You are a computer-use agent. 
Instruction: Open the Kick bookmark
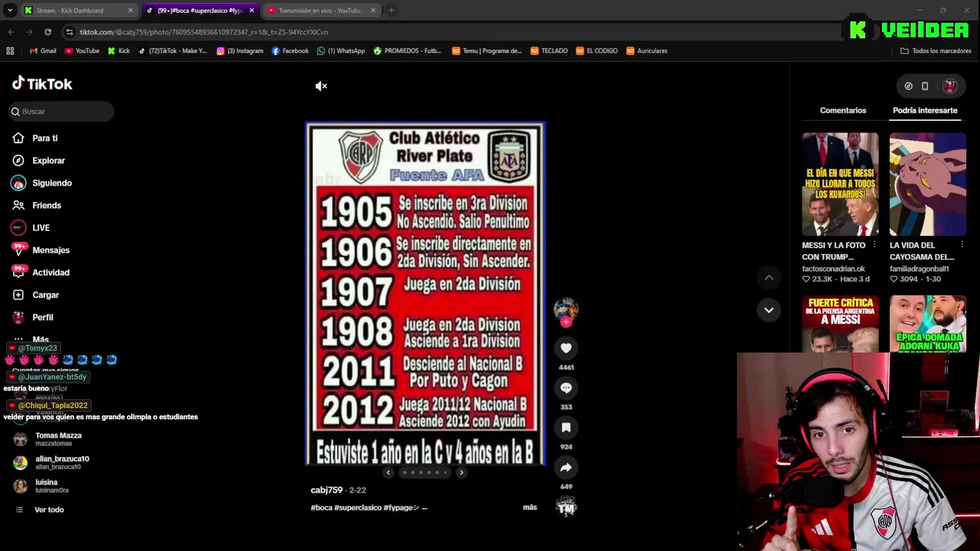119,51
